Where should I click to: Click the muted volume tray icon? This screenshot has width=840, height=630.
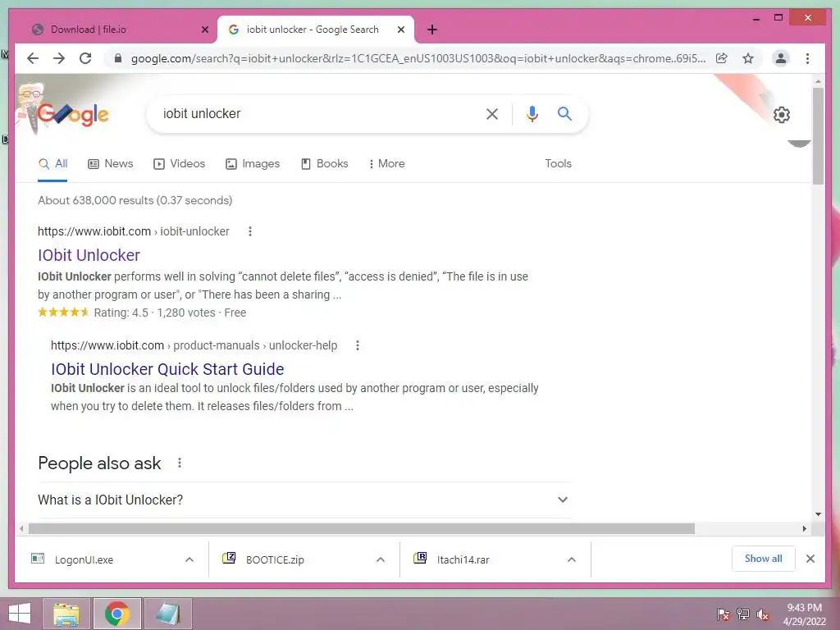pos(763,614)
